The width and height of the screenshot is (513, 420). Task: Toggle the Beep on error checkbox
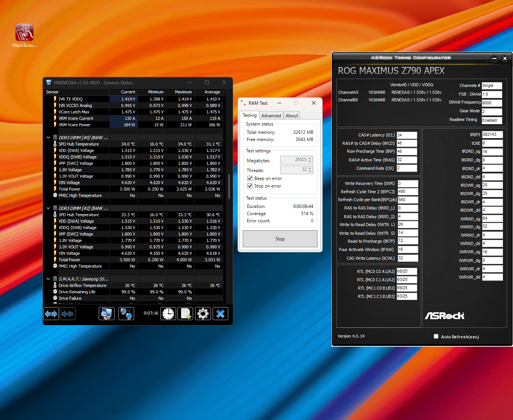(x=250, y=178)
